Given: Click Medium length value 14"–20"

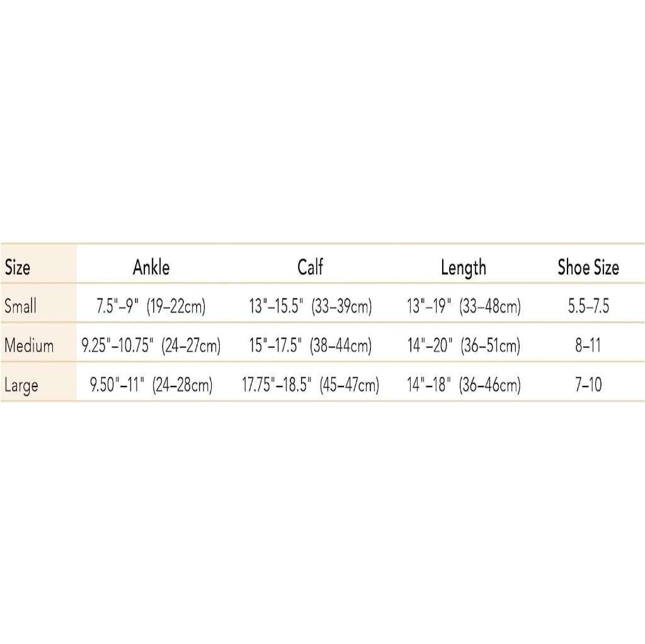Looking at the screenshot, I should pyautogui.click(x=464, y=346).
